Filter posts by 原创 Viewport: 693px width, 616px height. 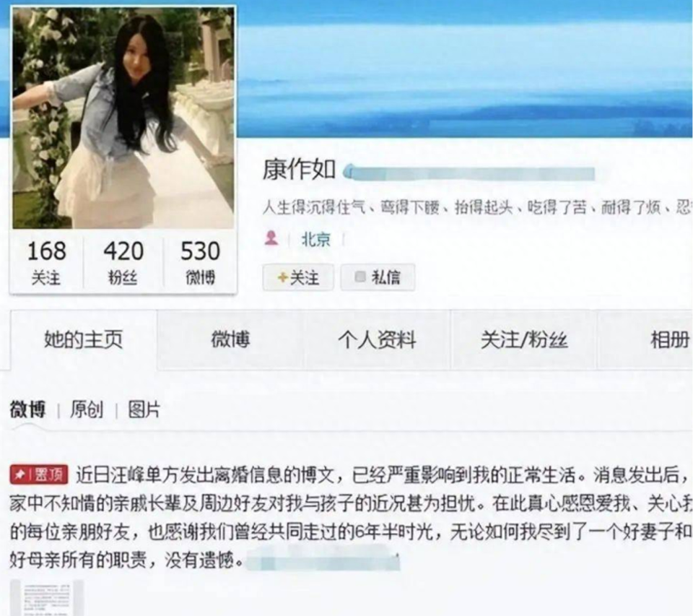(87, 409)
